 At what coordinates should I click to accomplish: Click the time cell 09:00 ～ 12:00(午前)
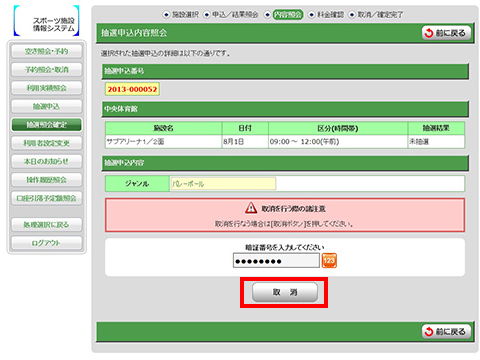point(338,142)
